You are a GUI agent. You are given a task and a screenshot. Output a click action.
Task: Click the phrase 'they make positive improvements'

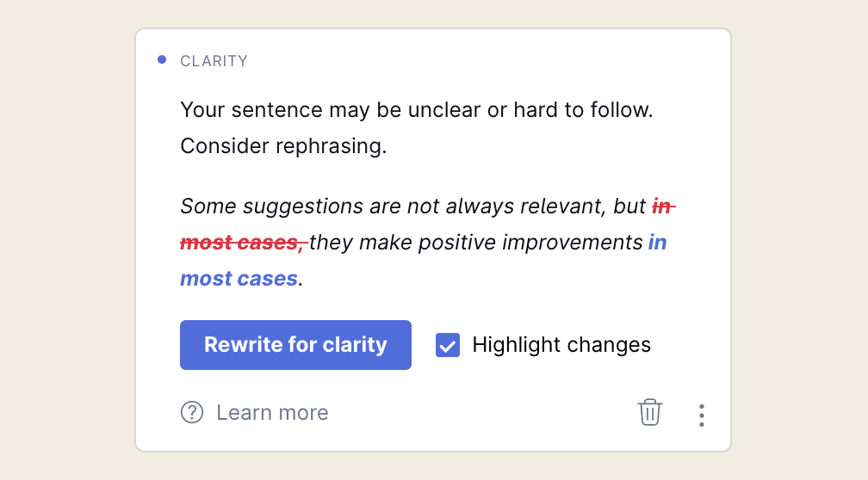476,243
